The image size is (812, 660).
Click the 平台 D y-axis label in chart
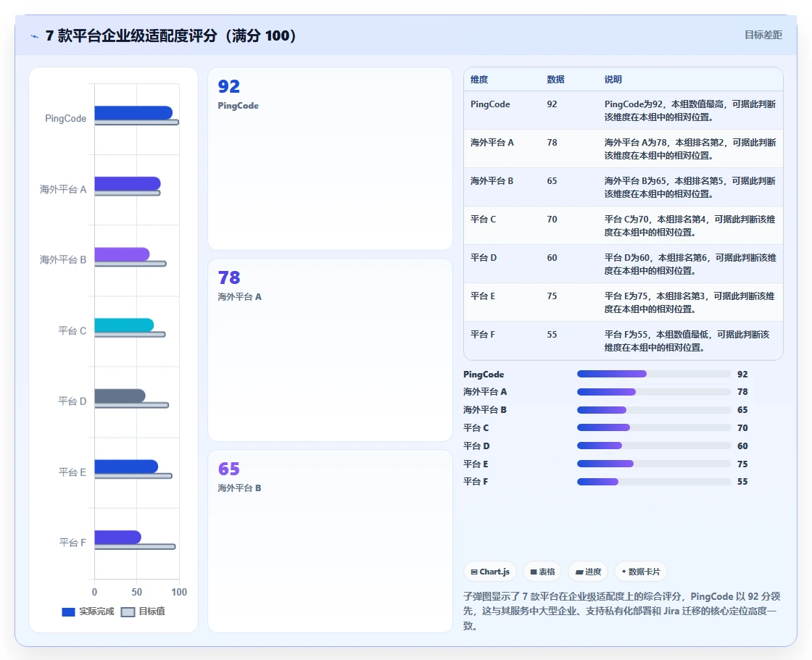point(72,401)
